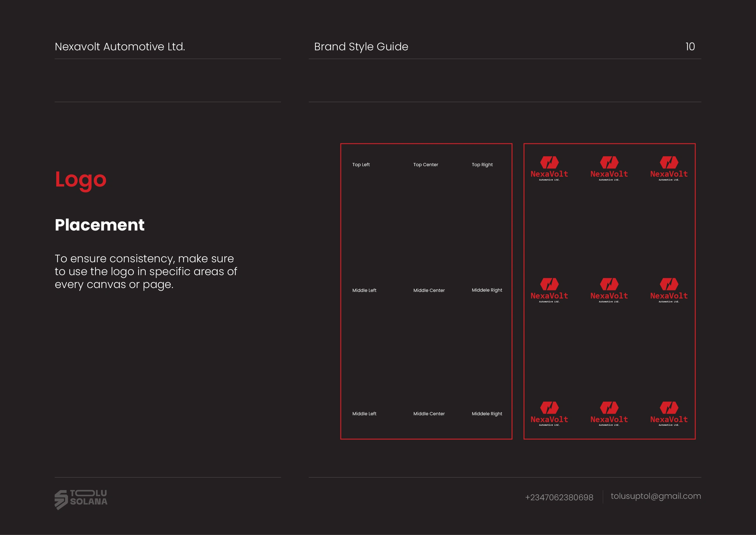This screenshot has width=756, height=535.
Task: Select the Top Center placement label
Action: [425, 164]
